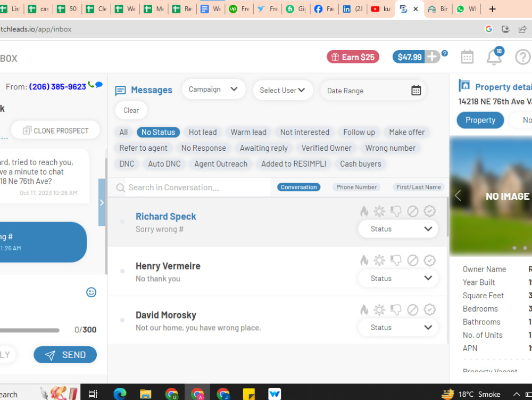This screenshot has height=400, width=532.
Task: Click verified badge icon for David Morosky
Action: pos(429,309)
